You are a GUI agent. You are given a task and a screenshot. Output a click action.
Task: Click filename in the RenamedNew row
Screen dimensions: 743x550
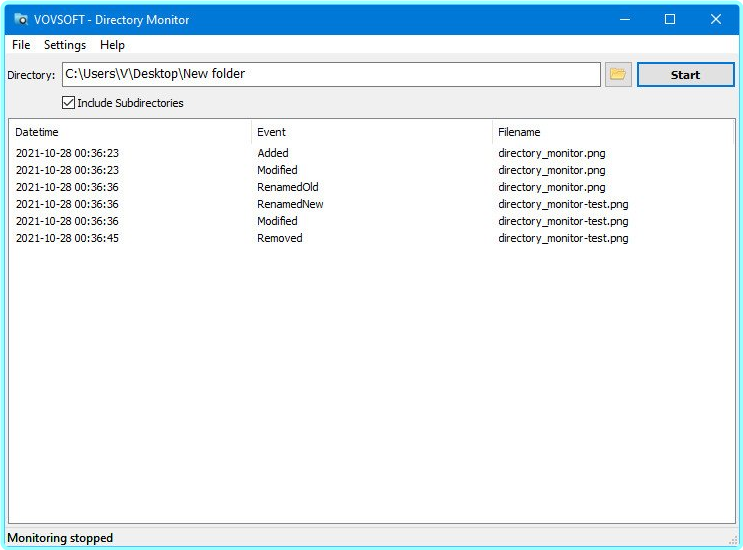pyautogui.click(x=563, y=204)
